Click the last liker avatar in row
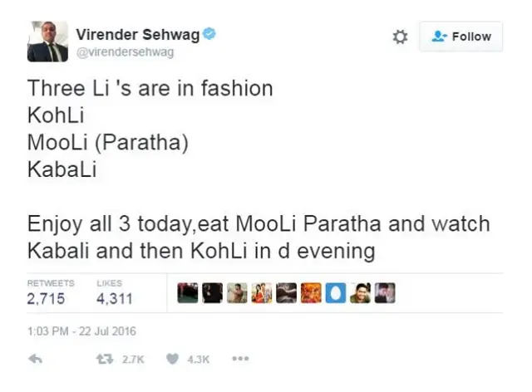 coord(385,292)
